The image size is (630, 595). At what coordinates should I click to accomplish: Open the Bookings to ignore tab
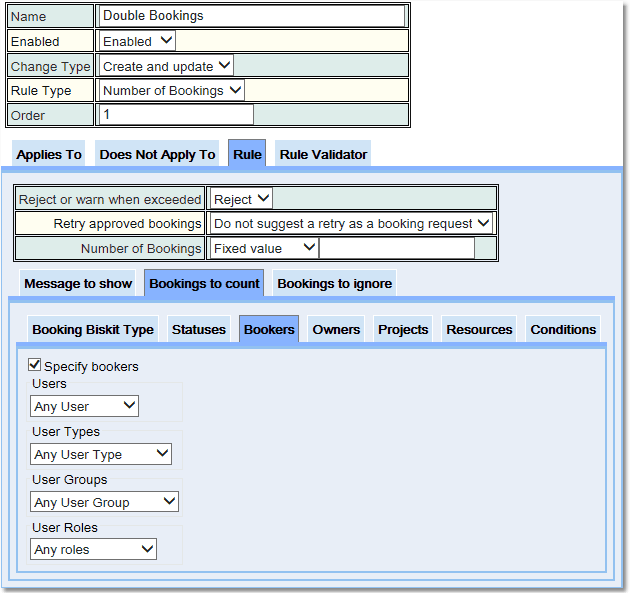tap(333, 284)
